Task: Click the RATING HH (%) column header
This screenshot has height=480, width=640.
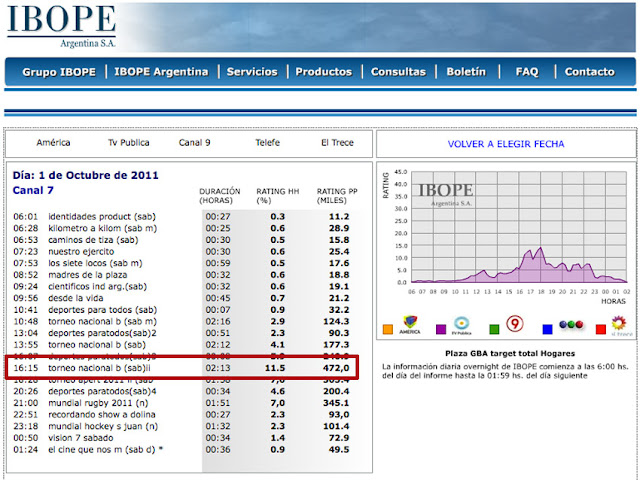Action: click(278, 196)
